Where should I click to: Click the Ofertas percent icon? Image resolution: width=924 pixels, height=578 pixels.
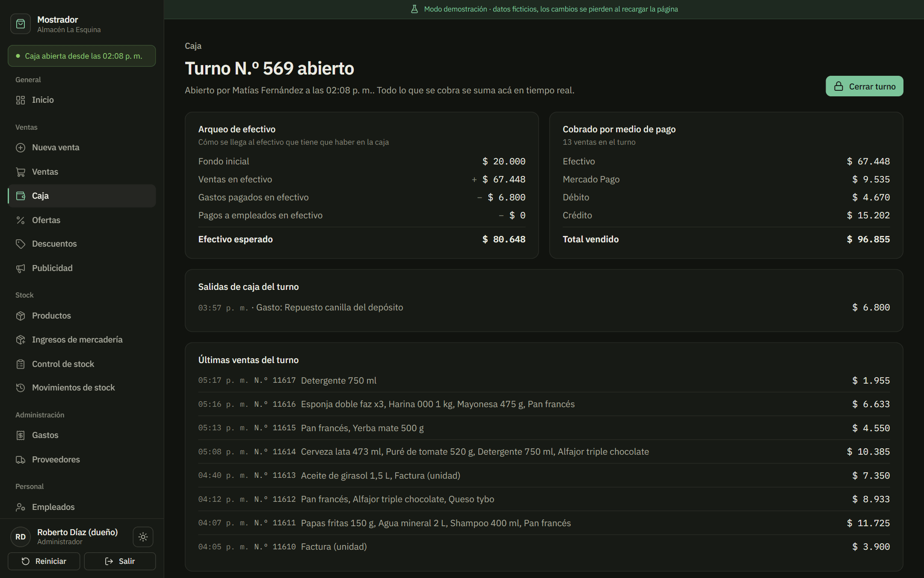21,220
